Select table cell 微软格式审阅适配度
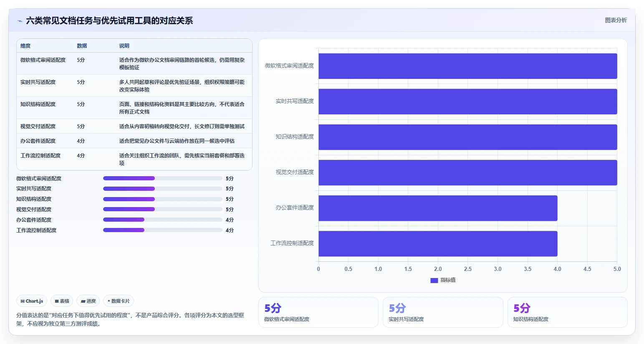This screenshot has height=344, width=644. (43, 60)
